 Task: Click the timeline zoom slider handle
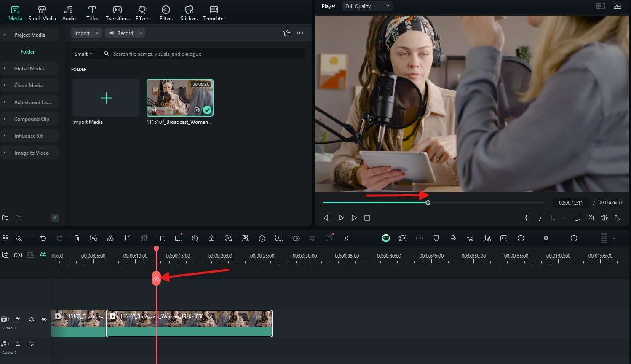tap(546, 238)
